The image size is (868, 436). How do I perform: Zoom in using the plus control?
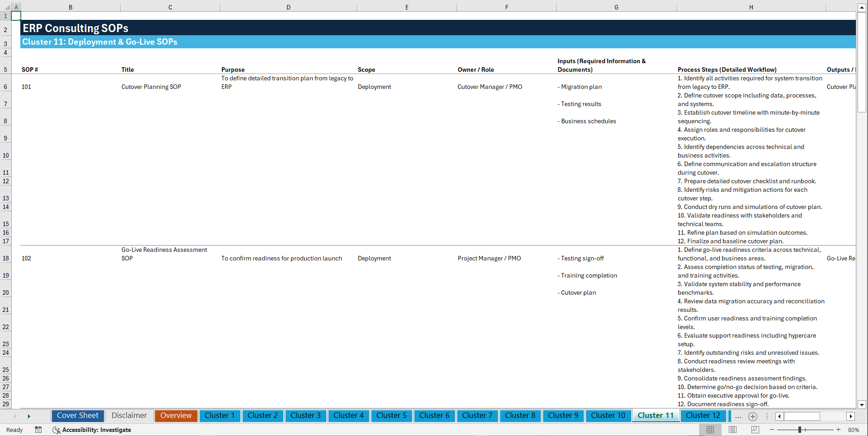tap(839, 429)
